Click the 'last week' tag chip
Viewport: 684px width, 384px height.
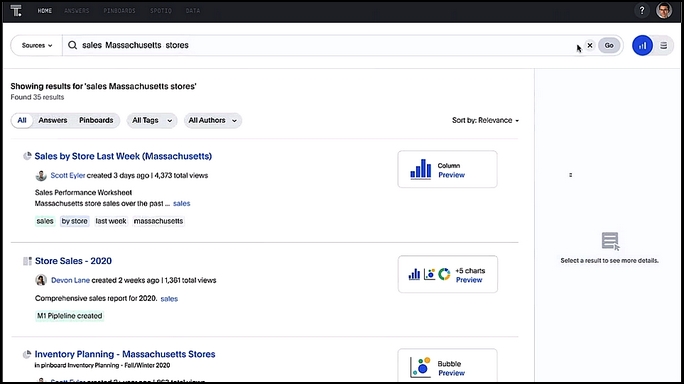111,221
